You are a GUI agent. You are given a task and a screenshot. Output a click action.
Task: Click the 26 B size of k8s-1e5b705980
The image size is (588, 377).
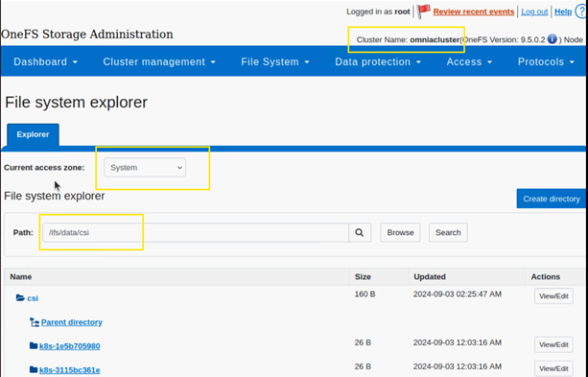click(x=363, y=342)
